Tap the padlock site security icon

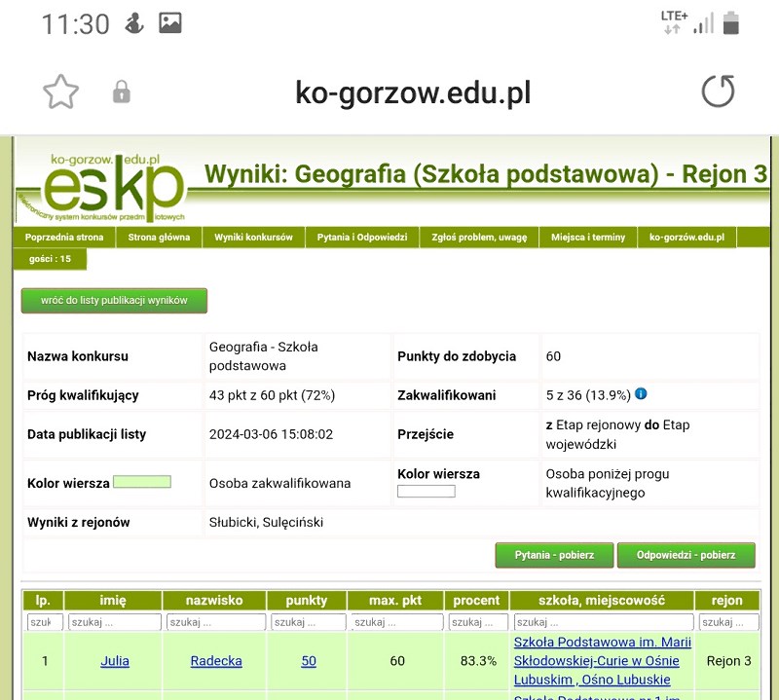tap(122, 92)
